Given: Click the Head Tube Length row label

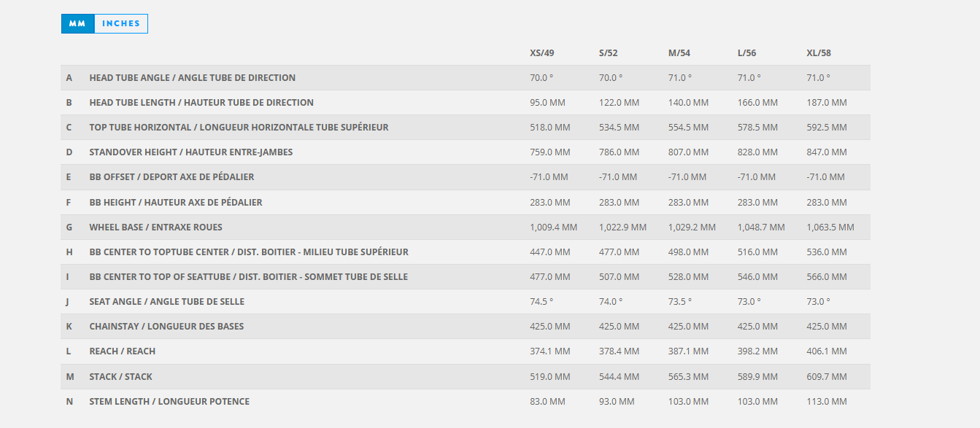Looking at the screenshot, I should click(x=201, y=103).
